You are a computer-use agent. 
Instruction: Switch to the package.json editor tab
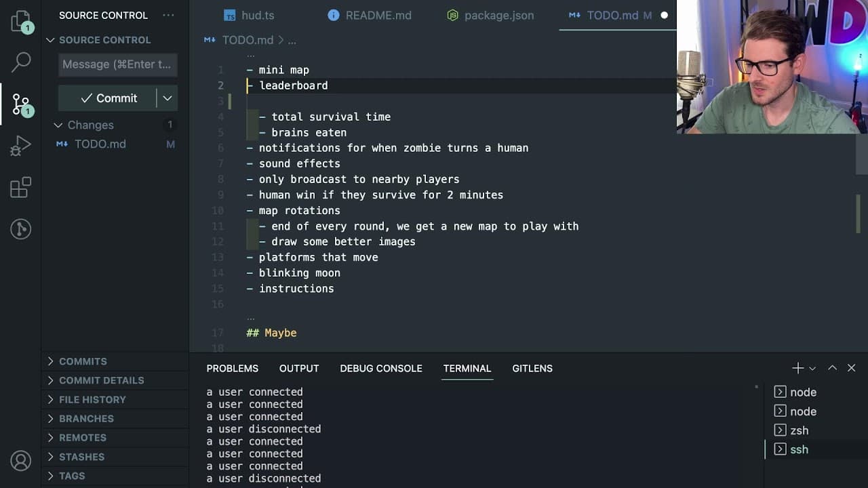click(490, 15)
